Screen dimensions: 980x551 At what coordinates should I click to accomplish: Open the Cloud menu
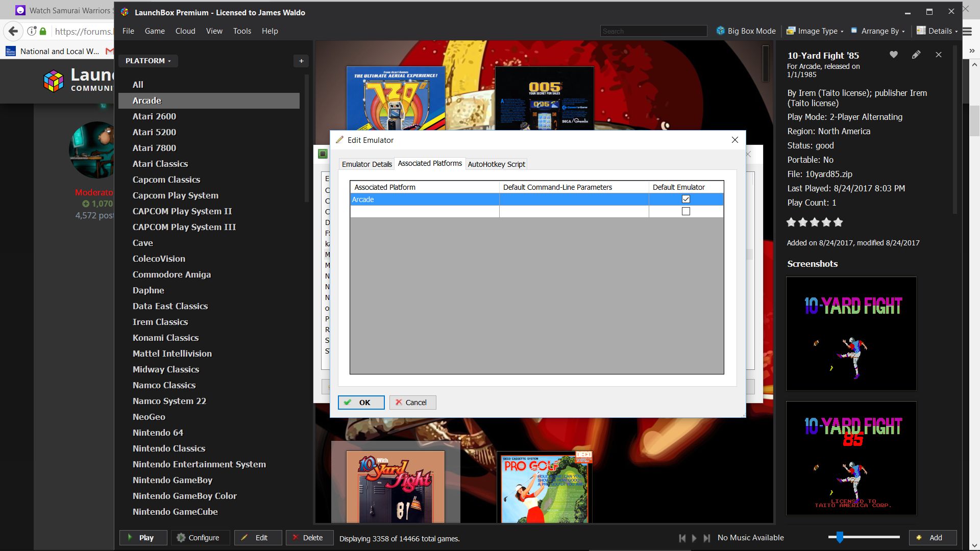tap(185, 31)
